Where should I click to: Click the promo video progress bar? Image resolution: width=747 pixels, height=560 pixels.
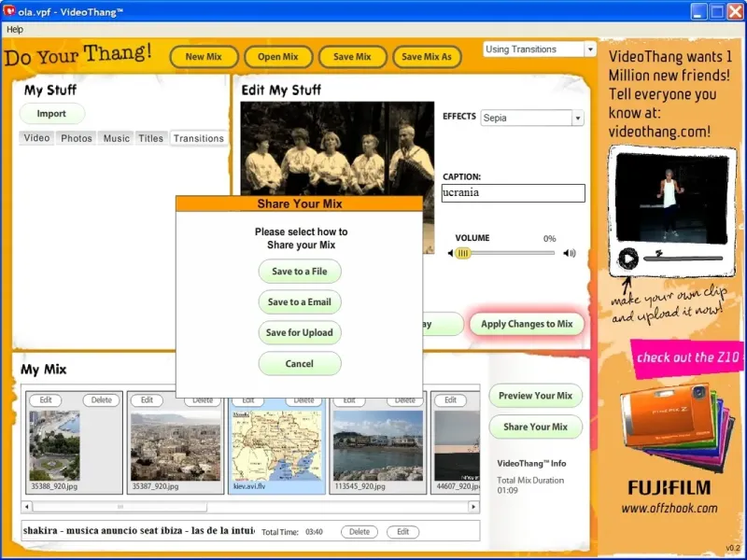tap(684, 259)
